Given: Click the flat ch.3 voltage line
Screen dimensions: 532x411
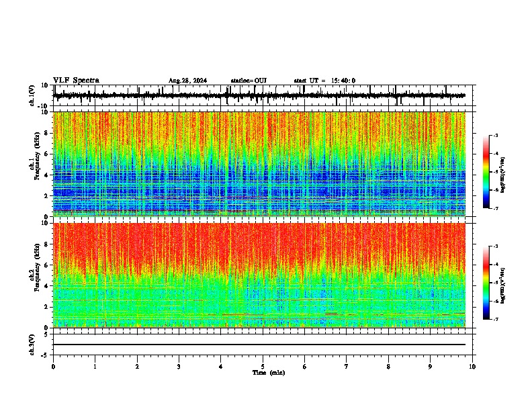Looking at the screenshot, I should click(259, 345).
